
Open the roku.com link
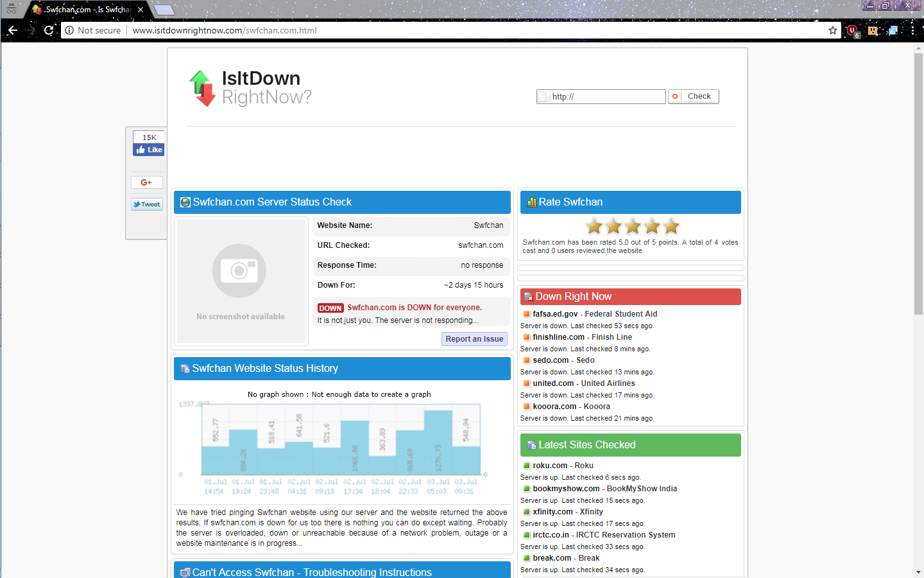coord(550,466)
